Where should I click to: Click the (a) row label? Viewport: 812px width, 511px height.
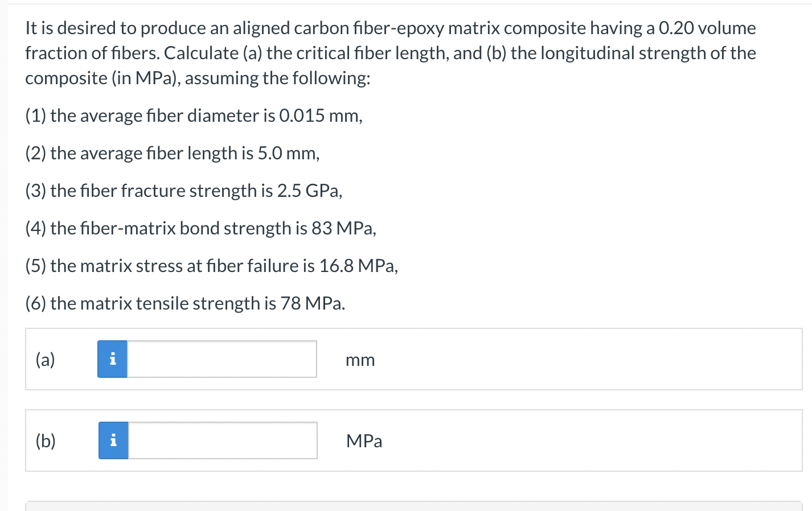coord(44,359)
